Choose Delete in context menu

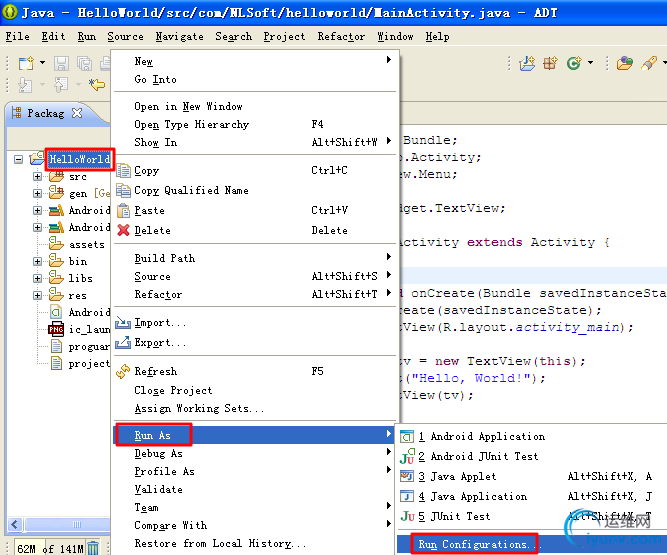[255, 231]
